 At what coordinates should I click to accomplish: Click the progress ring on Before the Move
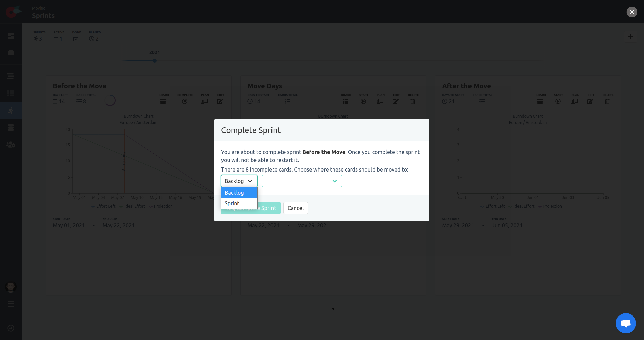pos(110,100)
